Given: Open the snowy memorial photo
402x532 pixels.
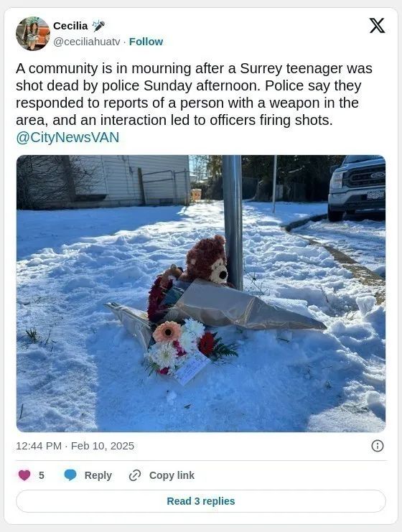Looking at the screenshot, I should point(201,294).
